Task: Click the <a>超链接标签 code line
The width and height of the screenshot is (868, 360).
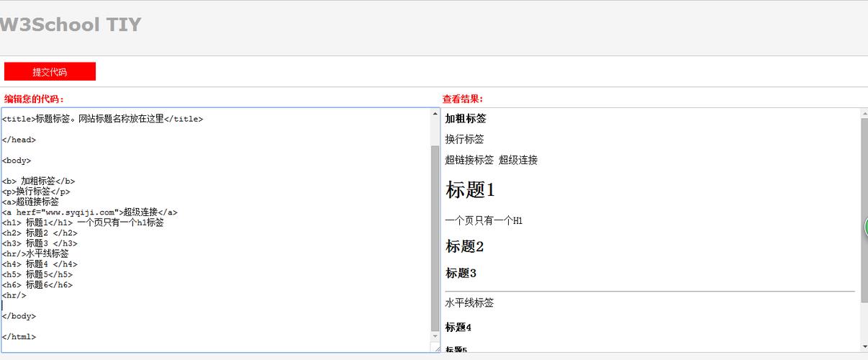Action: (30, 202)
